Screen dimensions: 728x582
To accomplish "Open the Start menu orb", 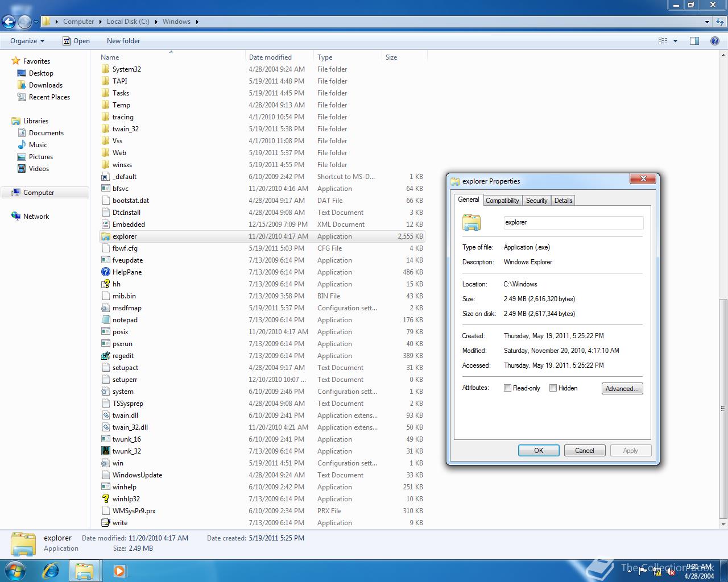I will tap(15, 570).
